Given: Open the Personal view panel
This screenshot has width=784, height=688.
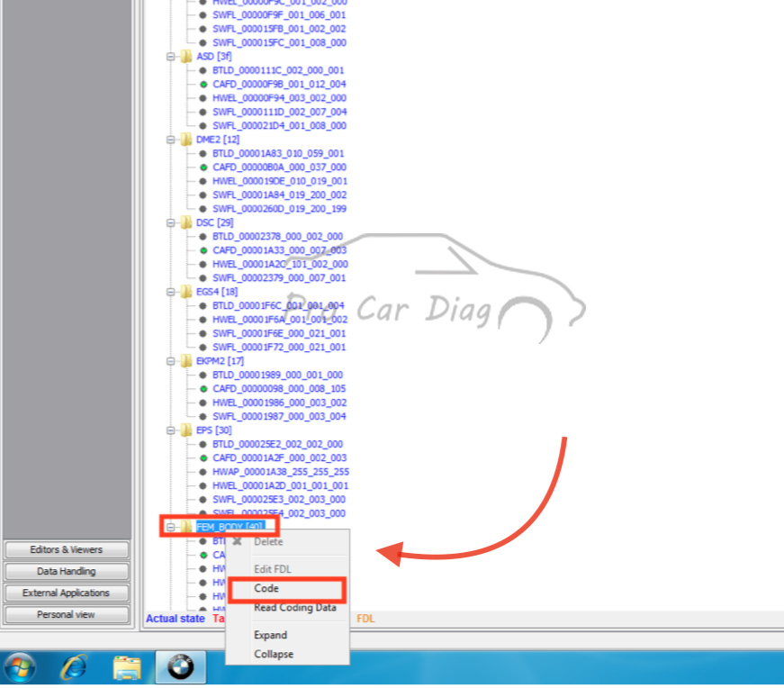Looking at the screenshot, I should click(66, 614).
